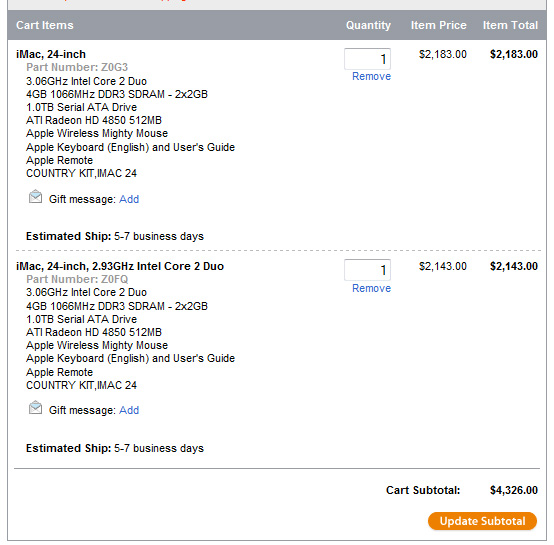Click the Part Number: Z0G3 text

coord(77,67)
